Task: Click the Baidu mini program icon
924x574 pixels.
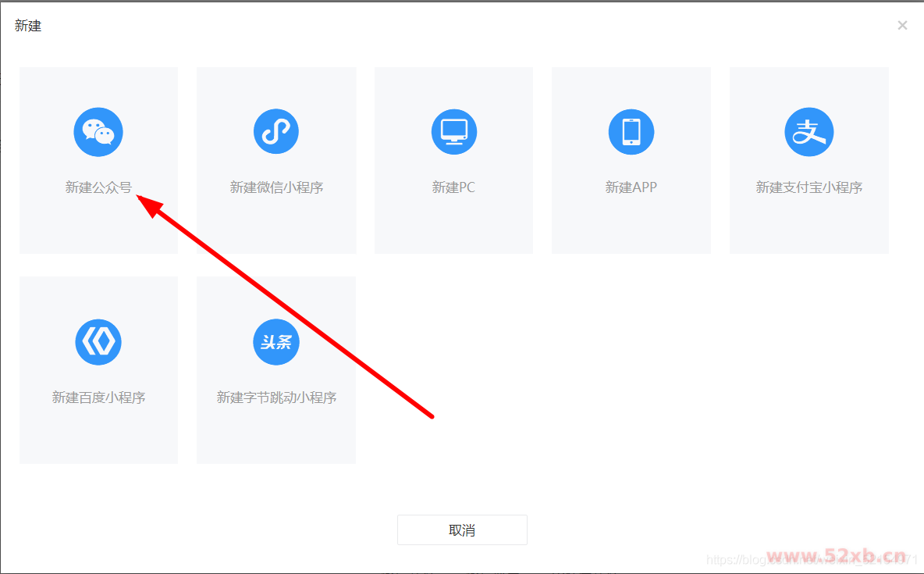Action: click(98, 342)
